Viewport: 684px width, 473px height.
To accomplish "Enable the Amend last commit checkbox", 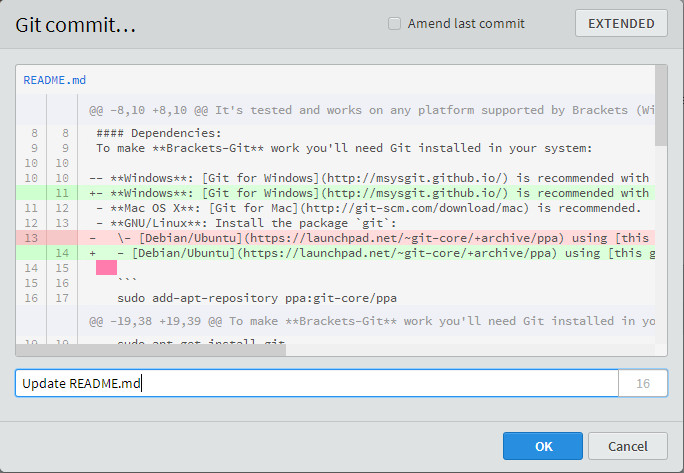I will coord(394,24).
